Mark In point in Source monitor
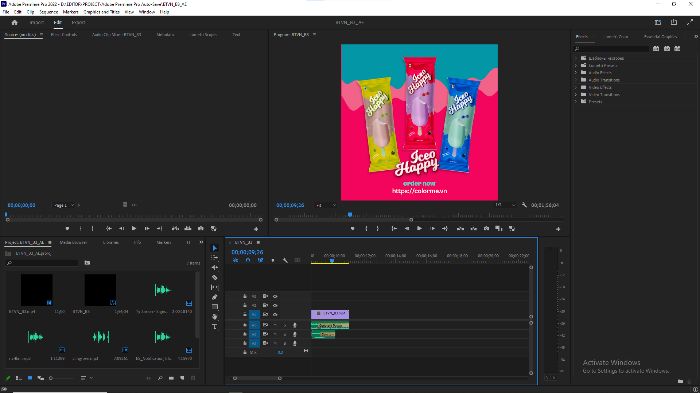The image size is (700, 393). tap(80, 228)
